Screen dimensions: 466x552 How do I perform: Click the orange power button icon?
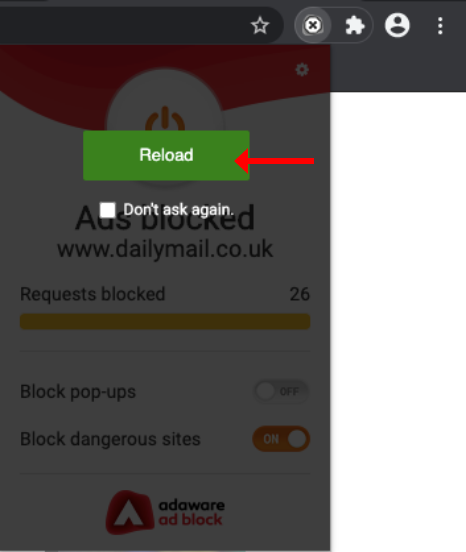click(165, 119)
